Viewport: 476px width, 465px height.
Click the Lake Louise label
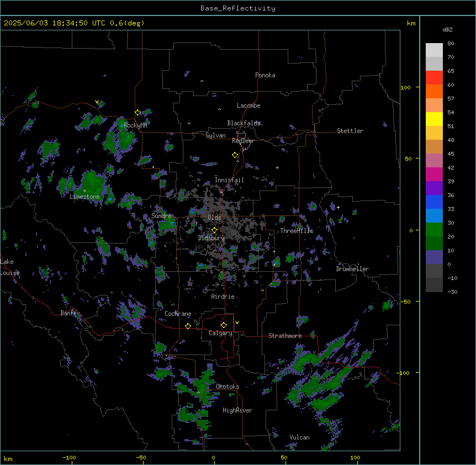(x=10, y=267)
